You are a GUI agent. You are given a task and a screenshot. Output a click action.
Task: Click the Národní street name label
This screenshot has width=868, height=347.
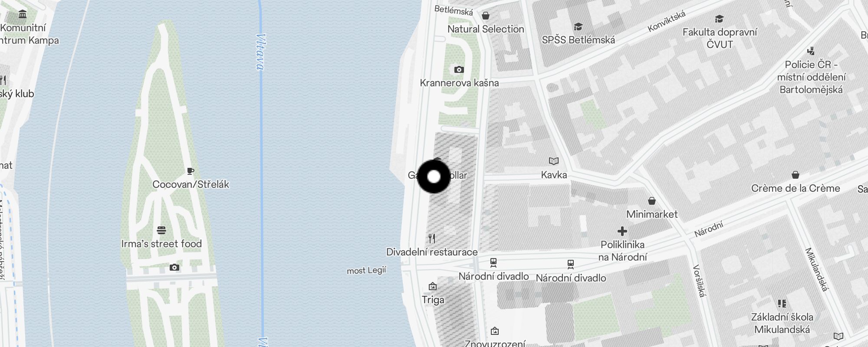point(709,229)
